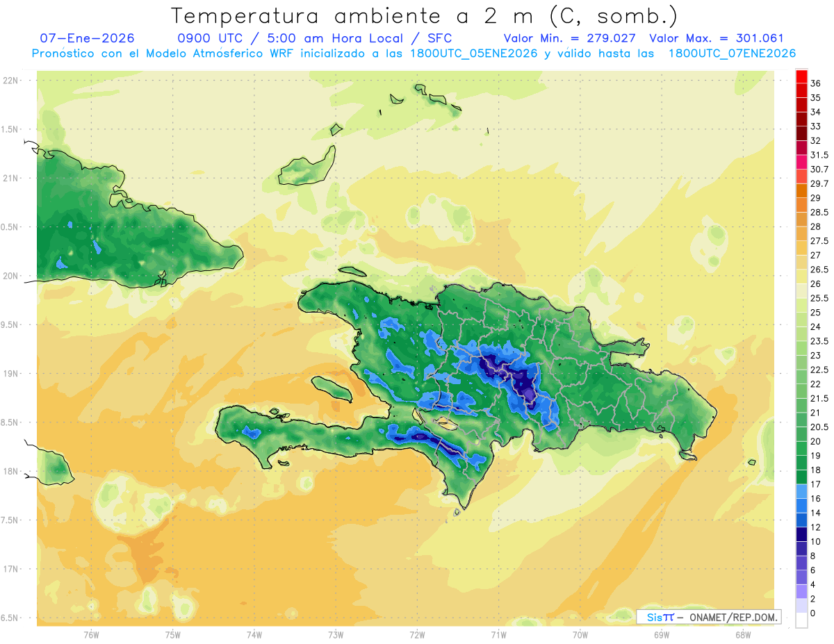Screen dimensions: 834x644
Task: Click the color scale value '34'
Action: tap(816, 112)
